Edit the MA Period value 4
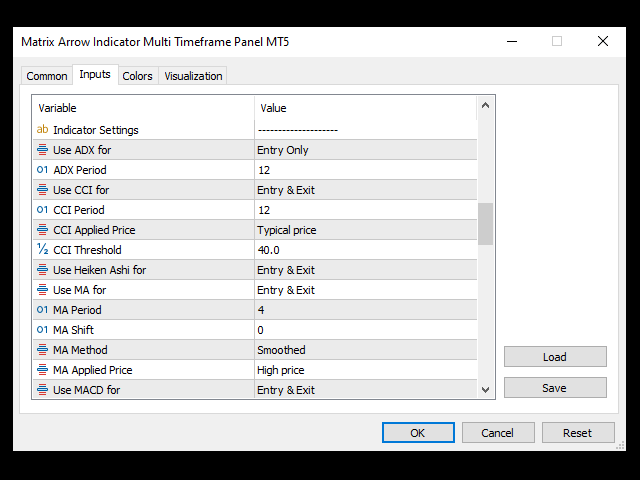 [x=366, y=310]
